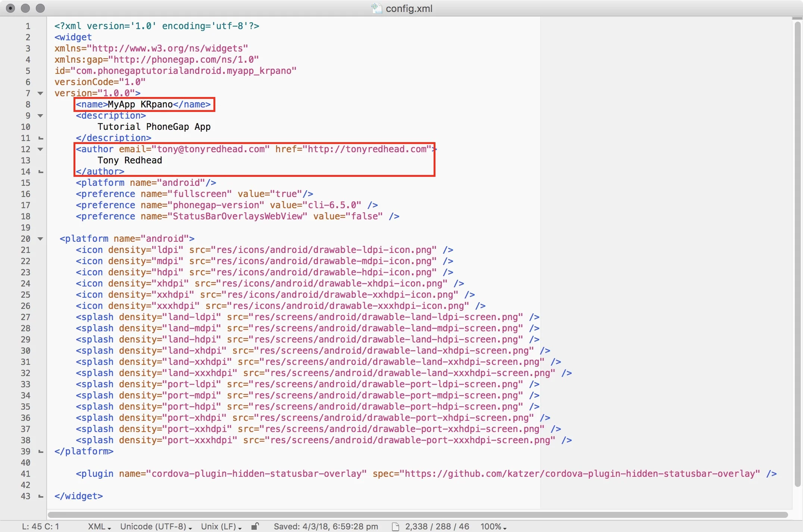
Task: Click the drawable-hdpi-icon.png path
Action: click(x=324, y=272)
